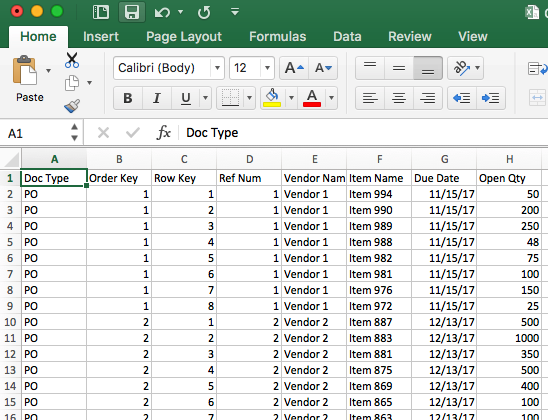Toggle Align Right horizontal alignment
Screen dimensions: 548x420
click(428, 98)
